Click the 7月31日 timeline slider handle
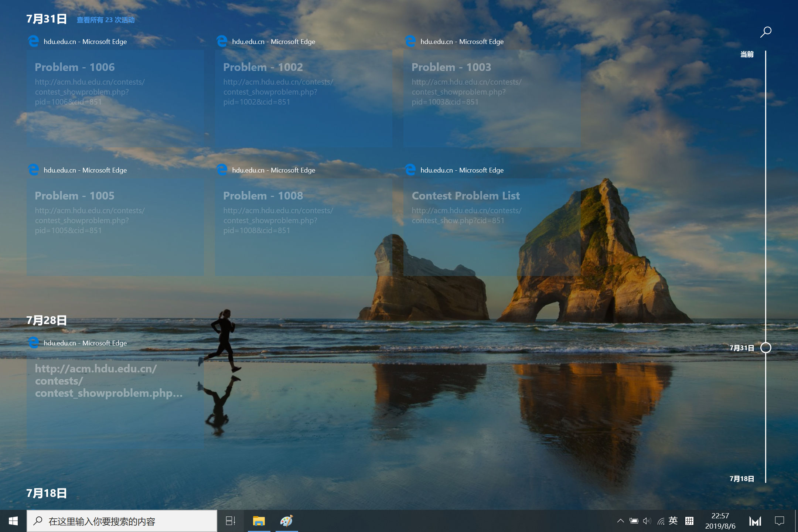 click(765, 348)
